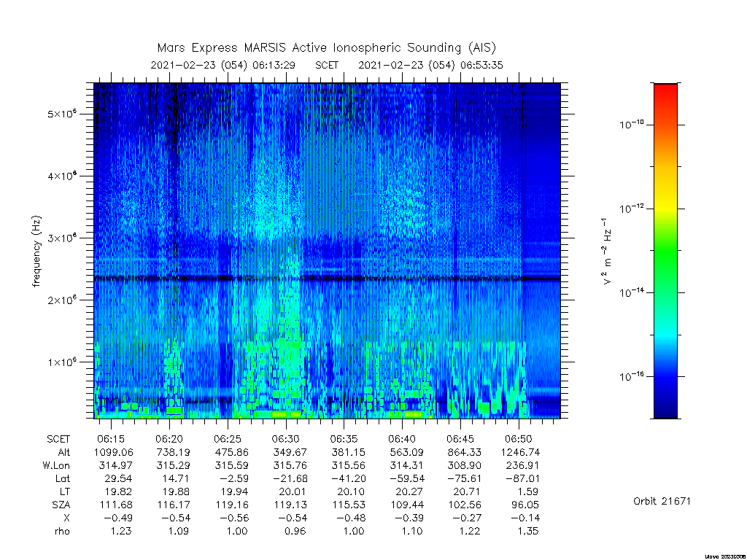Screen dimensions: 747x560
Task: Click the 06:50 time tick label
Action: 519,439
